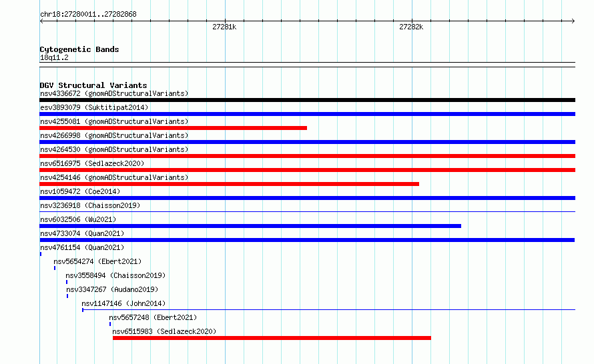Image resolution: width=594 pixels, height=364 pixels.
Task: Click the small blue nsv5654274 marker
Action: click(55, 268)
